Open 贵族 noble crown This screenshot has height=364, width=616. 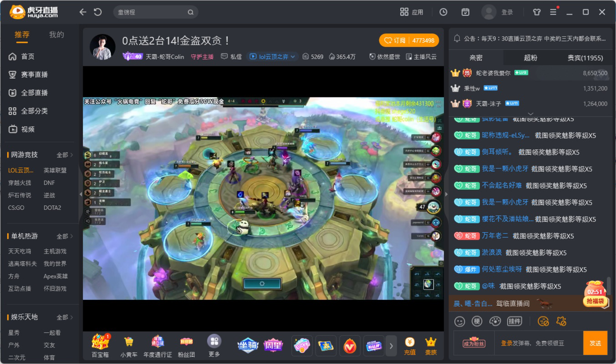431,346
